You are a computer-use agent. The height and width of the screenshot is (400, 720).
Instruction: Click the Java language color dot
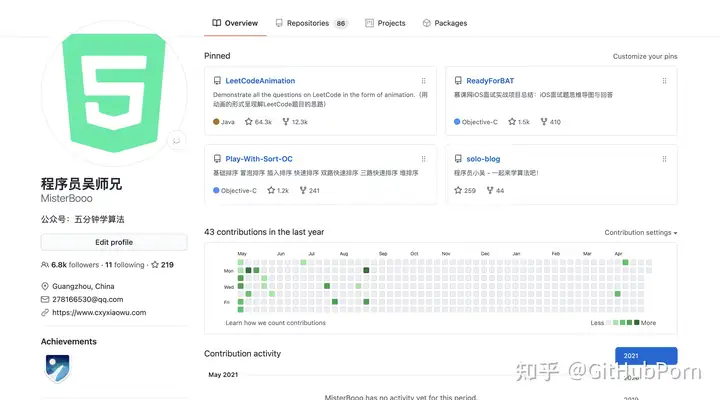(216, 122)
